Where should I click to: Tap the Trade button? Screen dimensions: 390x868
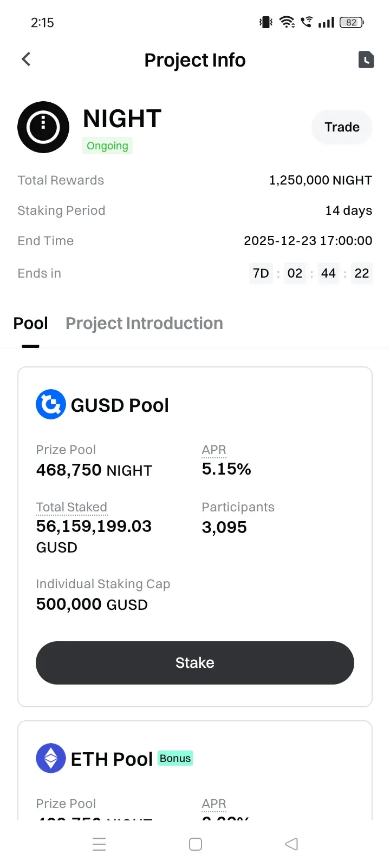[x=342, y=127]
